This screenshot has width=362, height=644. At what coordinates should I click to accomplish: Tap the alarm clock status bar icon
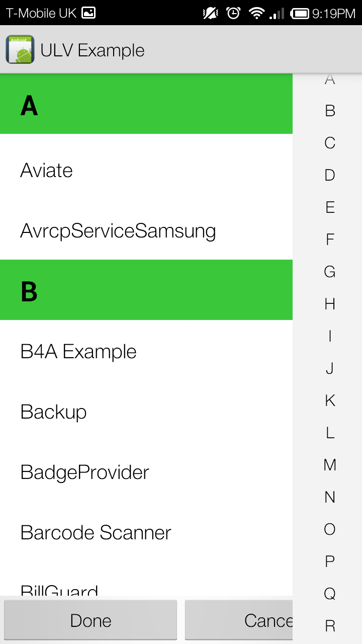point(233,13)
